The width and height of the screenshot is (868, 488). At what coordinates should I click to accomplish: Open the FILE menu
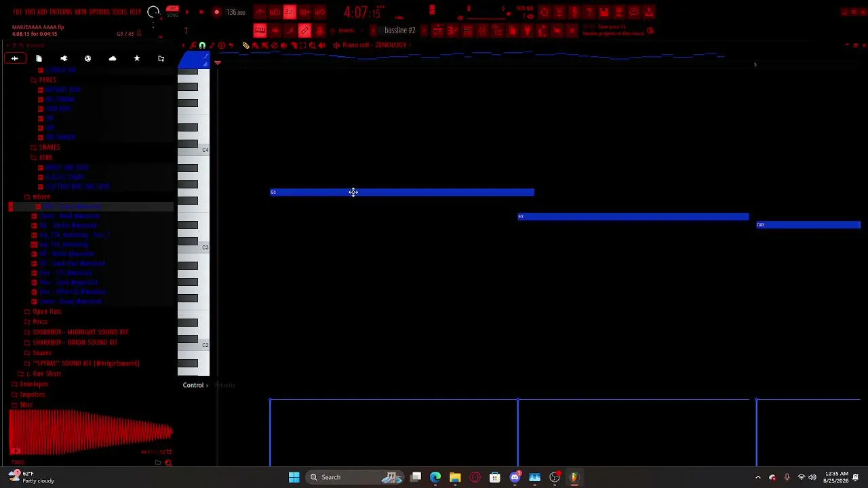point(18,12)
